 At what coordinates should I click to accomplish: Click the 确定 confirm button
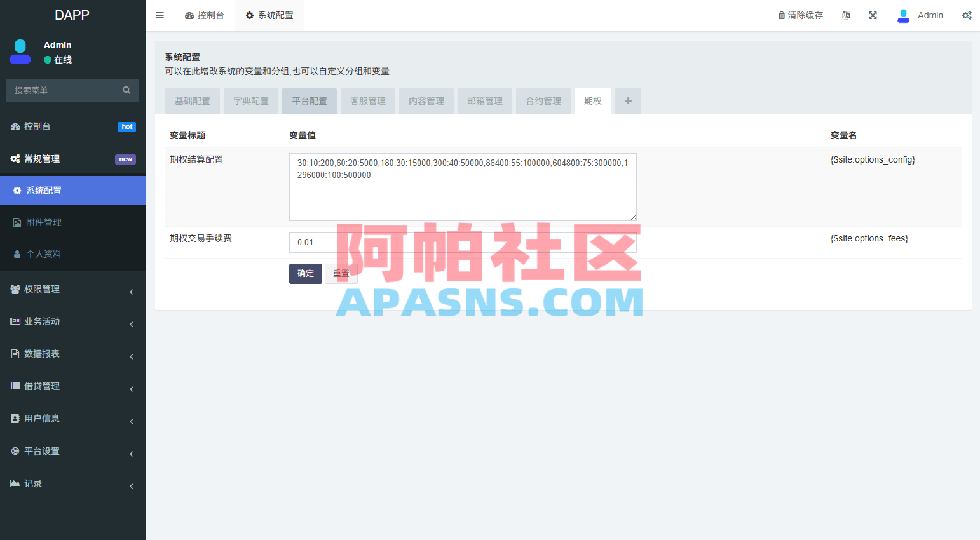pos(306,274)
